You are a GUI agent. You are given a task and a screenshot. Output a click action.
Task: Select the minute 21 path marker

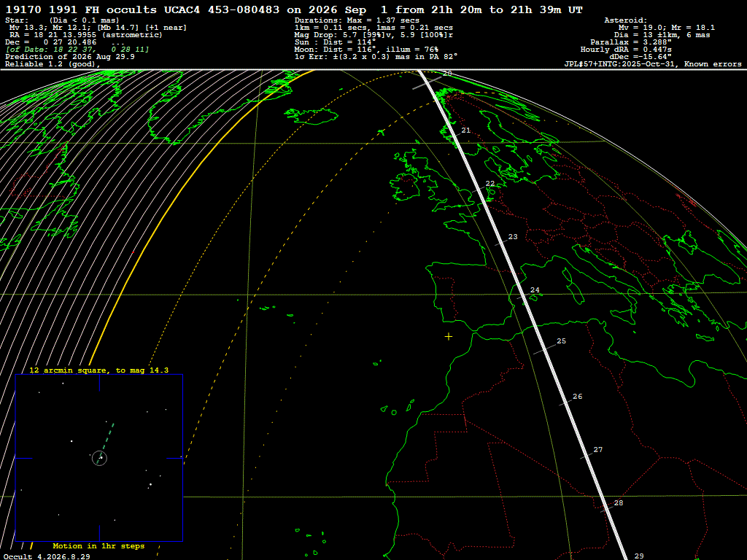(466, 131)
